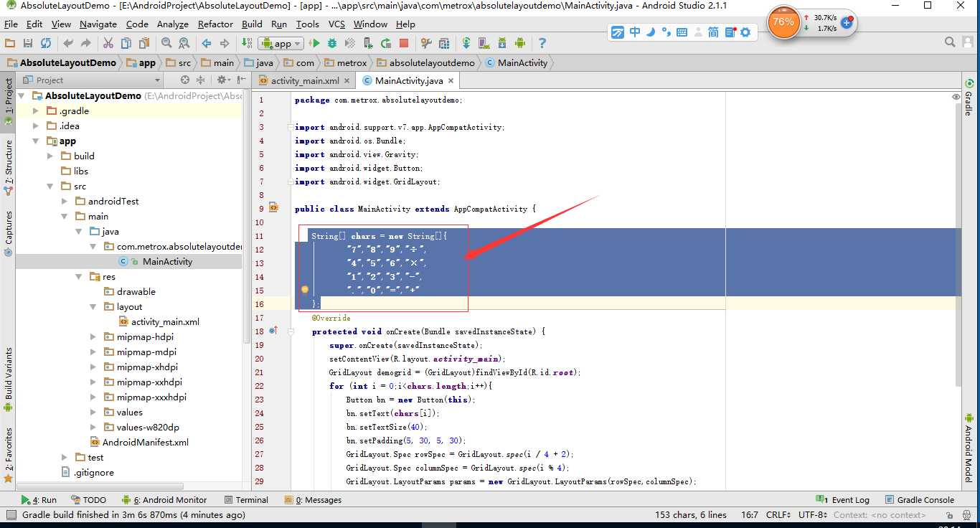Click the Copy icon in toolbar
This screenshot has width=980, height=528.
tap(126, 44)
